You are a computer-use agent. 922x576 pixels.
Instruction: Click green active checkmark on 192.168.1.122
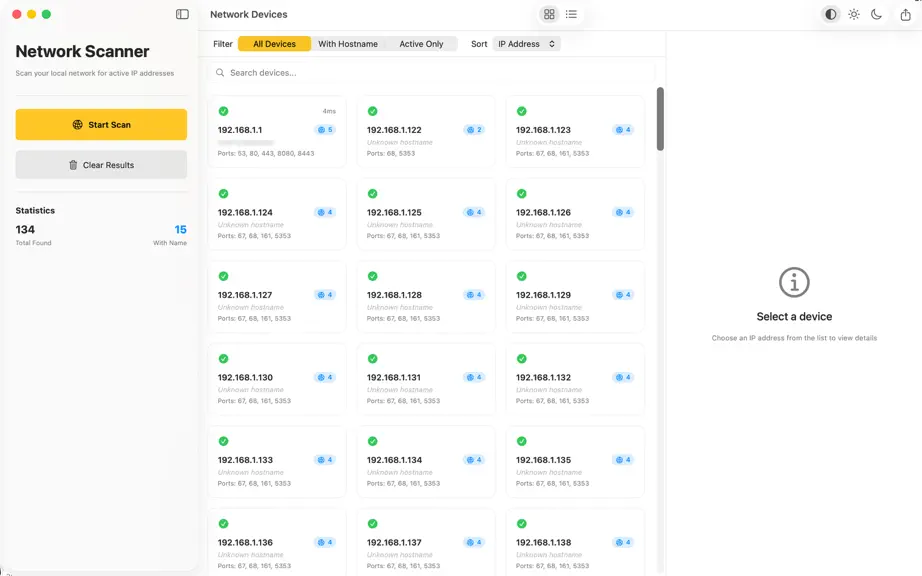(372, 111)
